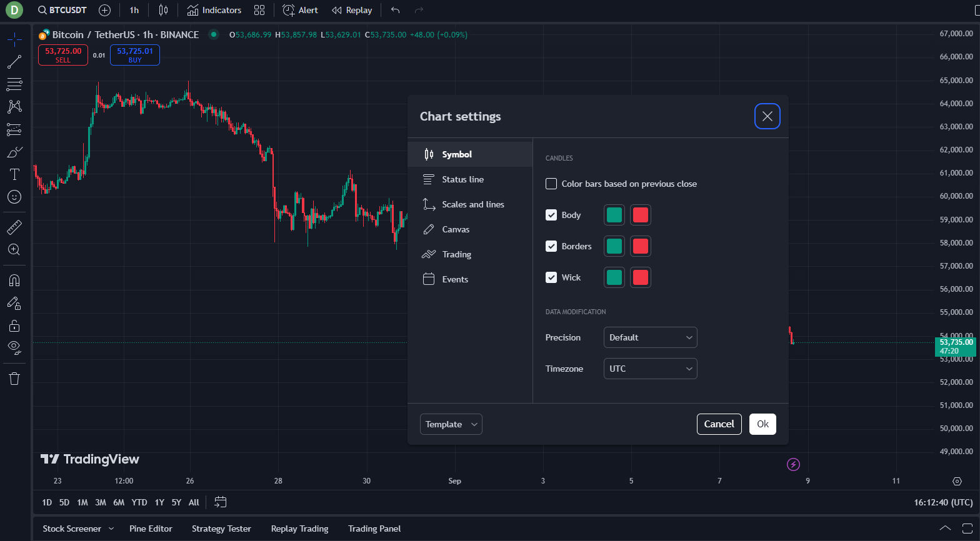Uncheck the Borders checkbox
The width and height of the screenshot is (980, 541).
(x=551, y=246)
